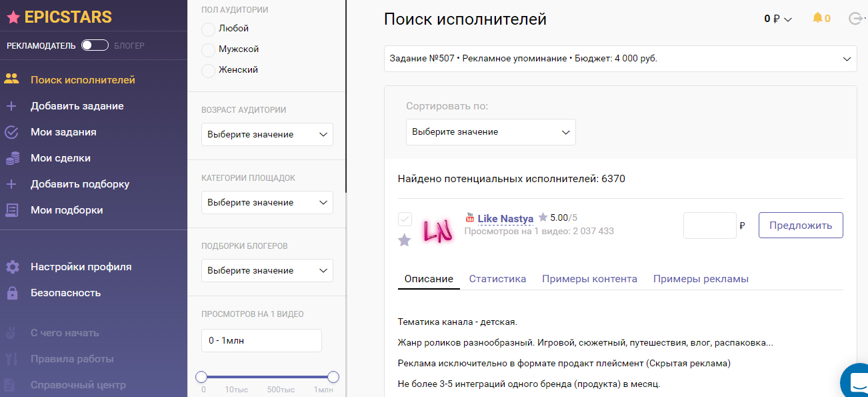868x397 pixels.
Task: Click the logout icon in the top right
Action: 855,19
